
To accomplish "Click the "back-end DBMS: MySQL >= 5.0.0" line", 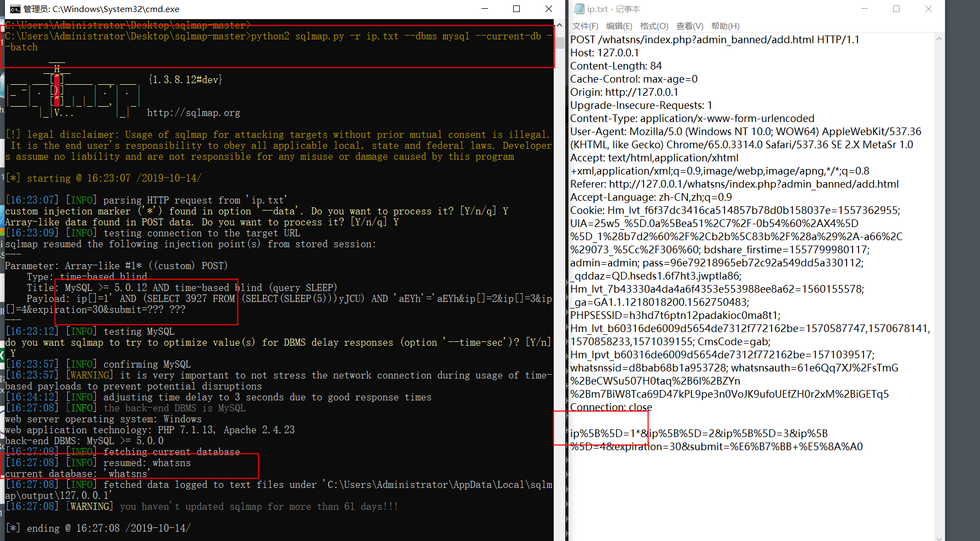I will pyautogui.click(x=84, y=441).
